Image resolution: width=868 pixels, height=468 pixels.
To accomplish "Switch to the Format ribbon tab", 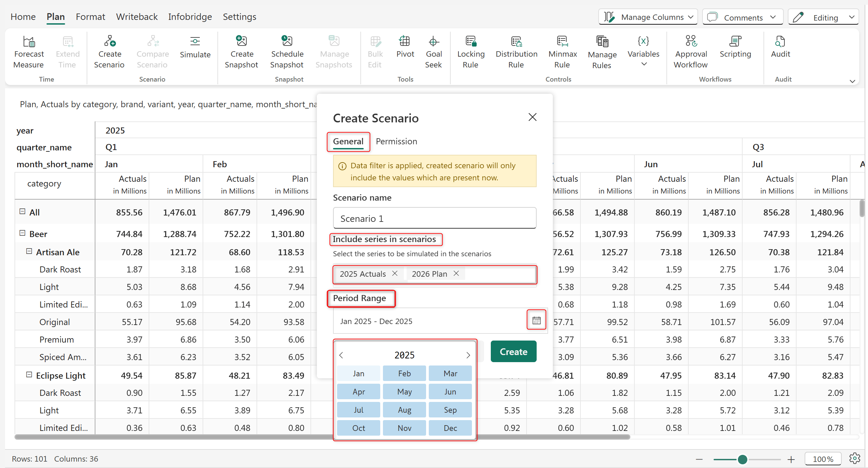I will 90,17.
